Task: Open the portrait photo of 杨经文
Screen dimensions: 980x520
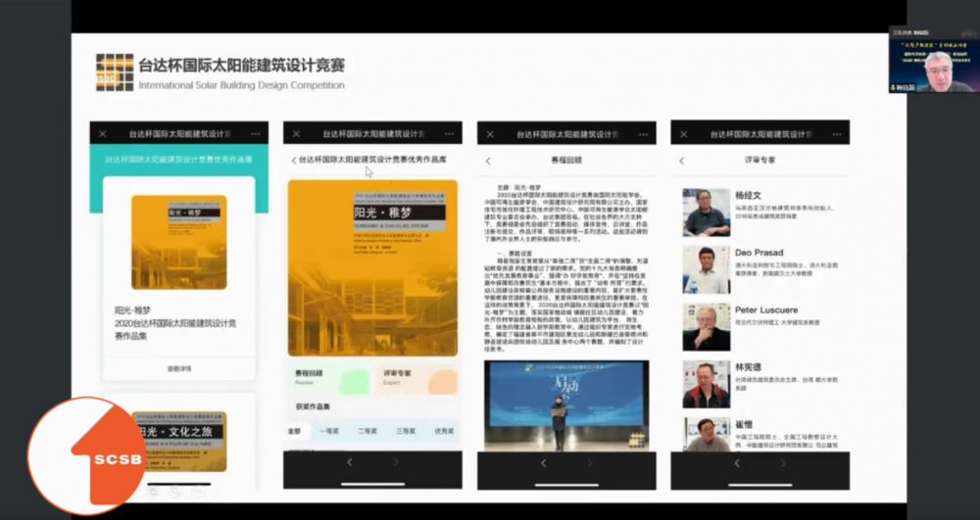Action: 707,213
